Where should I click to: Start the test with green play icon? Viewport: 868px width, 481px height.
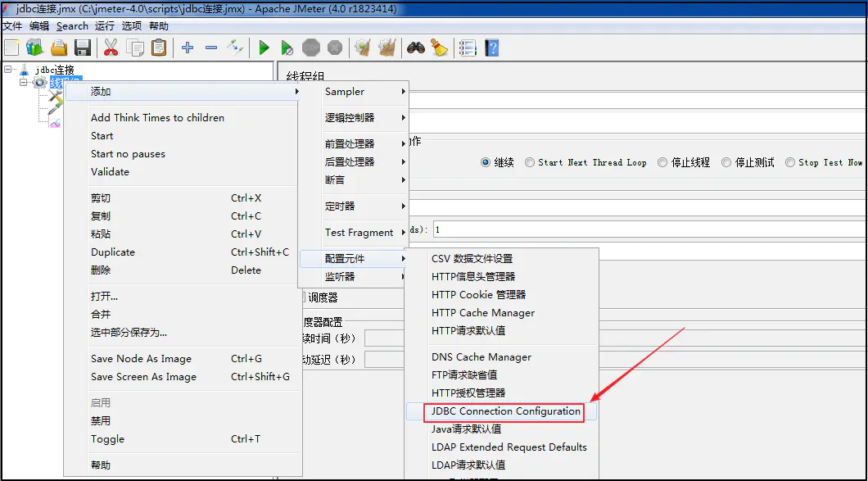coord(264,48)
